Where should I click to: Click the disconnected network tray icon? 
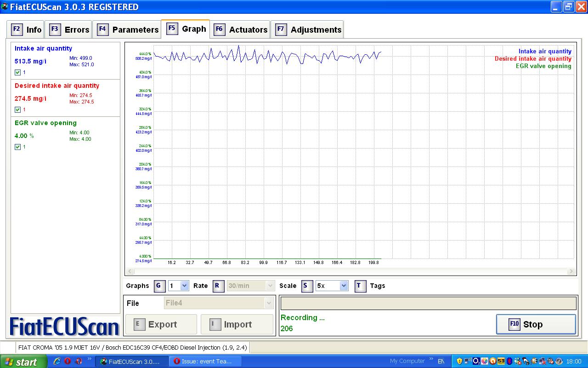(543, 361)
